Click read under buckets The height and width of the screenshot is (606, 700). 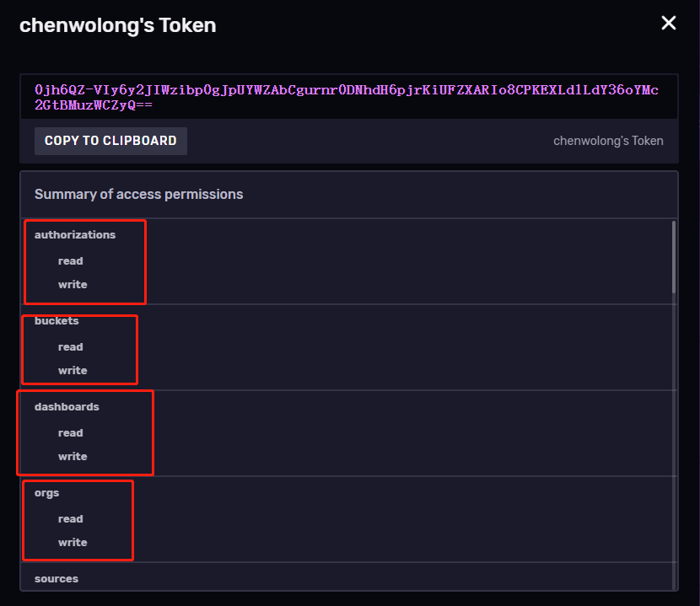(71, 347)
